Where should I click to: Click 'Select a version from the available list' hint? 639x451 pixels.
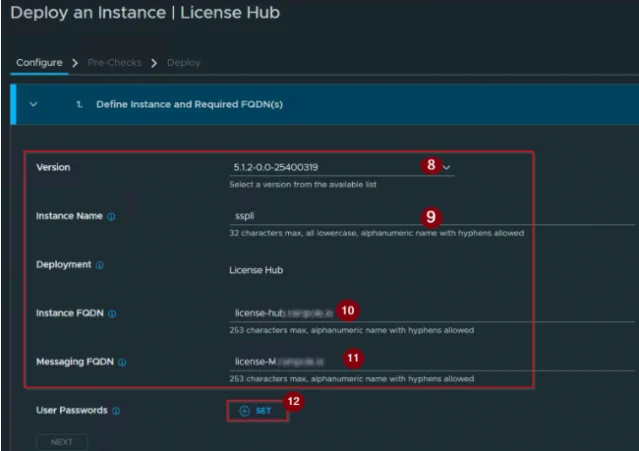[x=303, y=185]
